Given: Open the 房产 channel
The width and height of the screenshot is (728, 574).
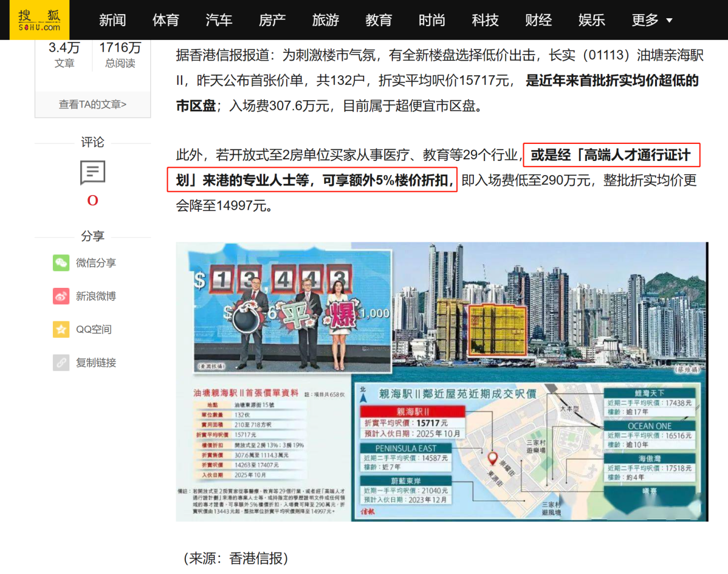Looking at the screenshot, I should [x=272, y=20].
